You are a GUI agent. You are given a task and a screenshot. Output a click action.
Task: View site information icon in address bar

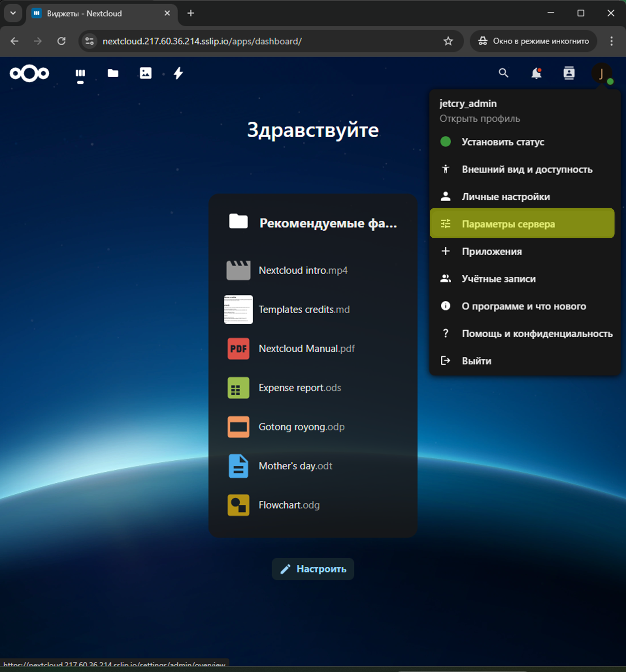pyautogui.click(x=90, y=41)
